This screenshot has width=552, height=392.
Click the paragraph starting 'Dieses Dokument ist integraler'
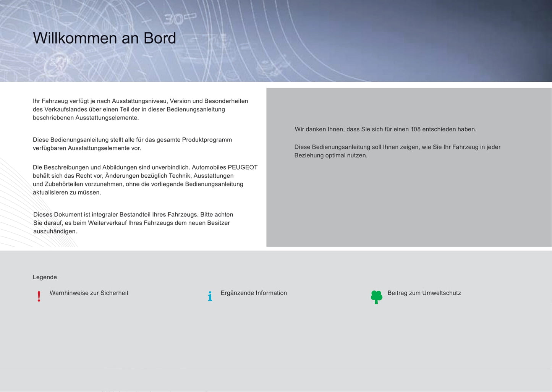tap(133, 223)
